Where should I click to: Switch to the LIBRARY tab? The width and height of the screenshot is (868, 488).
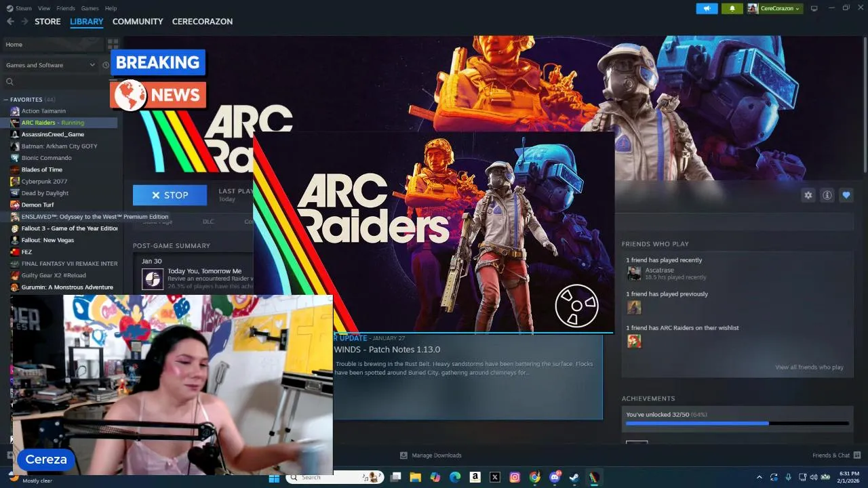87,22
